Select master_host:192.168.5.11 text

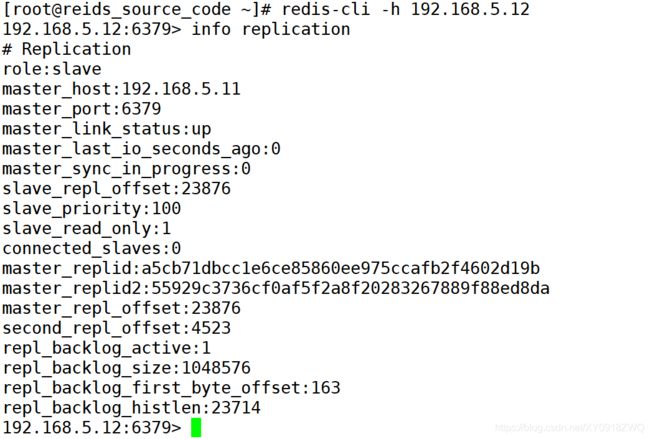coord(121,89)
